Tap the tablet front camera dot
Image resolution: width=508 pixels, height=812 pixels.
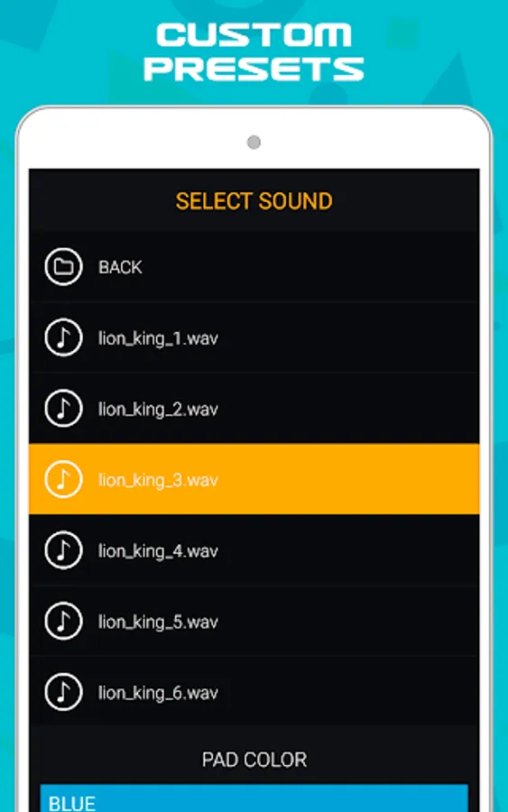pos(254,142)
